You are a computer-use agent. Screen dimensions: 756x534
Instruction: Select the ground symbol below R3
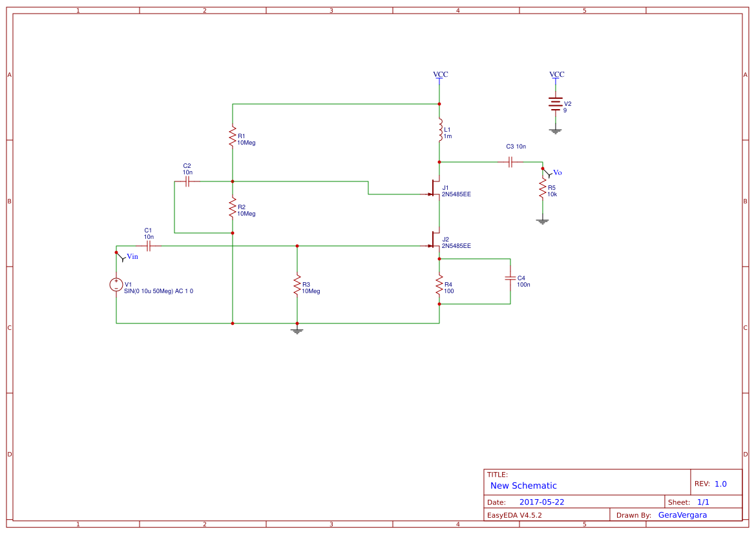[x=297, y=330]
